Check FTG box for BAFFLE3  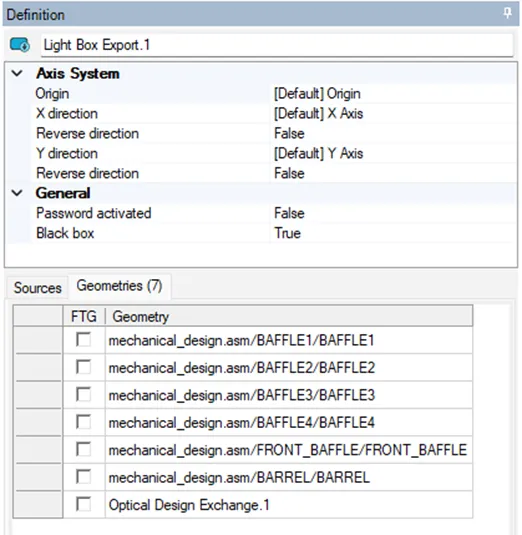coord(84,395)
